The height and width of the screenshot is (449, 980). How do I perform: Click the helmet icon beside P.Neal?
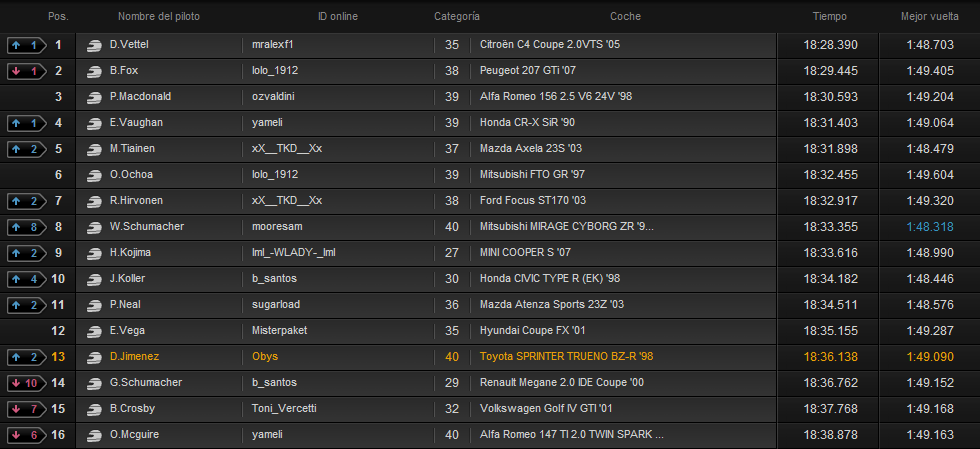[94, 305]
